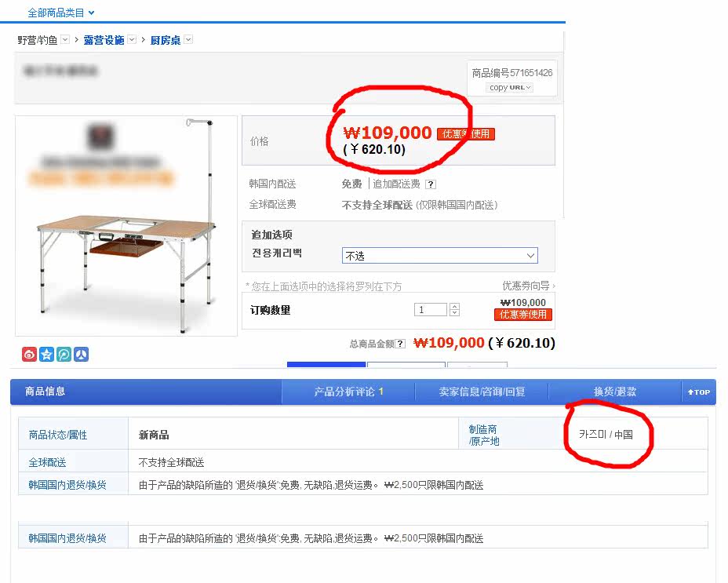
Task: Open help icon next to 总商品金额
Action: [400, 344]
